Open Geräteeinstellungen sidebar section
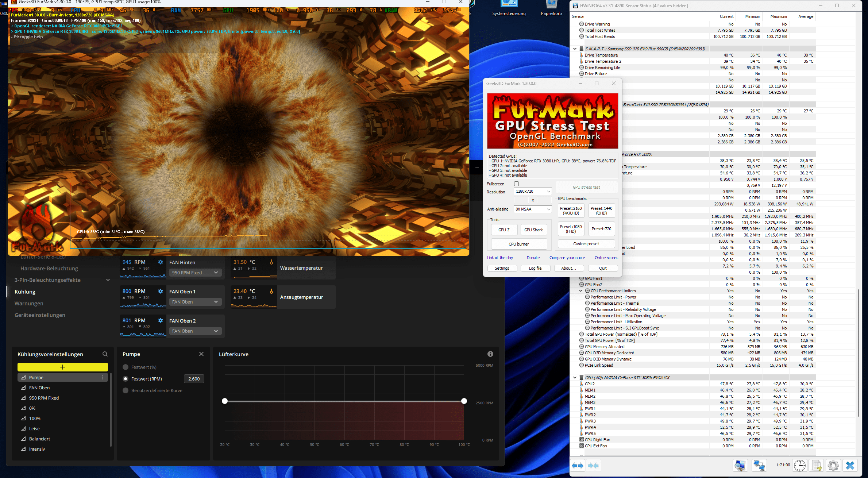Screen dimensions: 868x478 click(x=40, y=315)
